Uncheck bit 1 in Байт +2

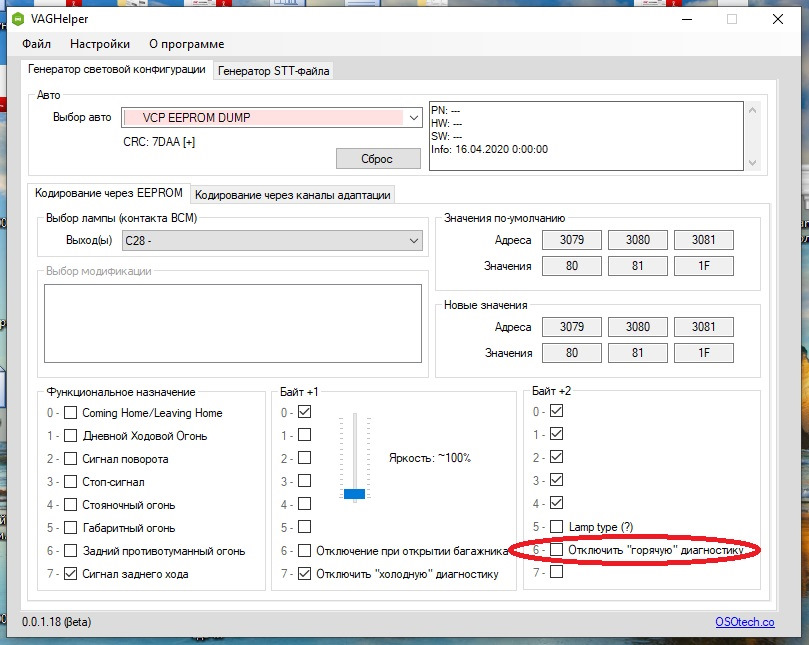(x=556, y=433)
